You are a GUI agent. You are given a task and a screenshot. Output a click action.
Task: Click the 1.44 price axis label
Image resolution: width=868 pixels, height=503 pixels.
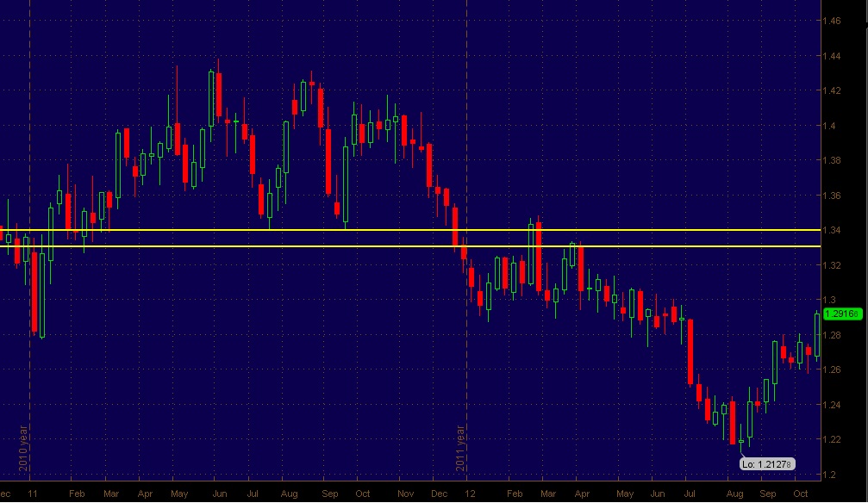point(832,56)
